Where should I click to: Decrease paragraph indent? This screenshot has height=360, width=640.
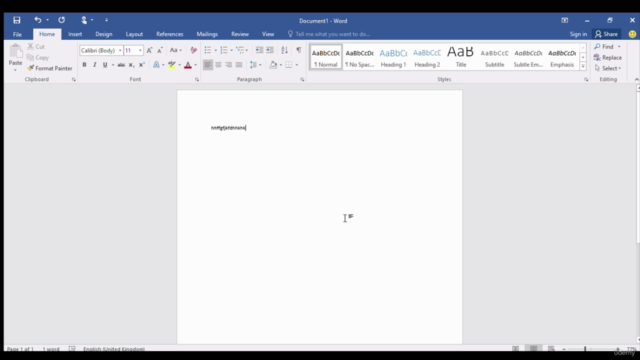[x=259, y=50]
